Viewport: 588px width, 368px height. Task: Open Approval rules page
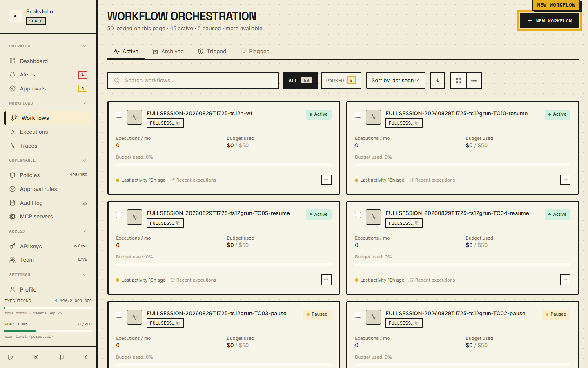point(48,189)
